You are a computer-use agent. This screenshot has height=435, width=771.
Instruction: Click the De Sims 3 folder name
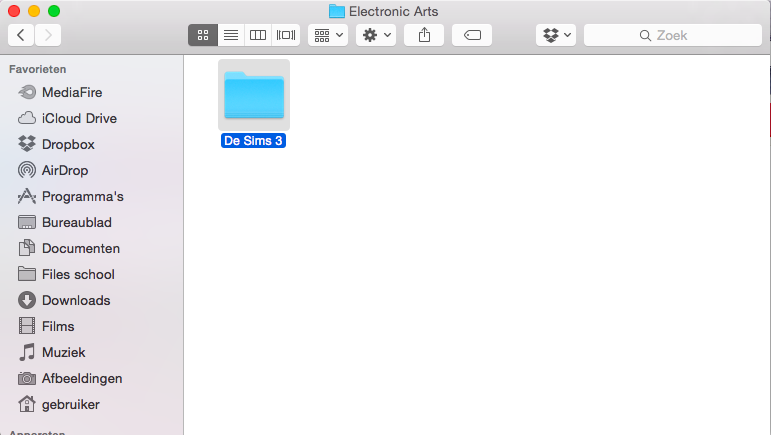click(x=253, y=141)
